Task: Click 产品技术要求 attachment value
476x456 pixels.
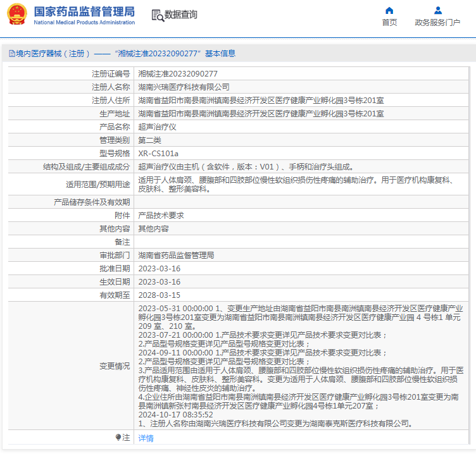Action: pos(161,216)
